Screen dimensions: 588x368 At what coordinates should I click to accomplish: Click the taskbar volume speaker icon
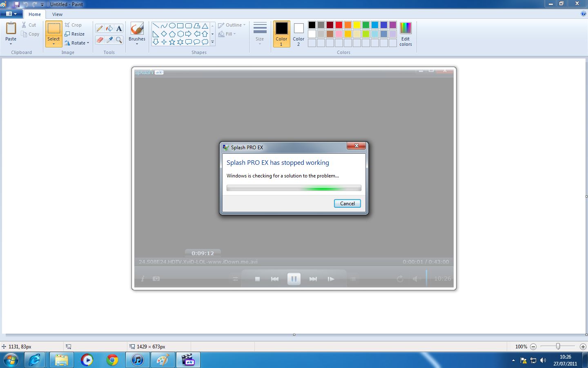point(543,360)
